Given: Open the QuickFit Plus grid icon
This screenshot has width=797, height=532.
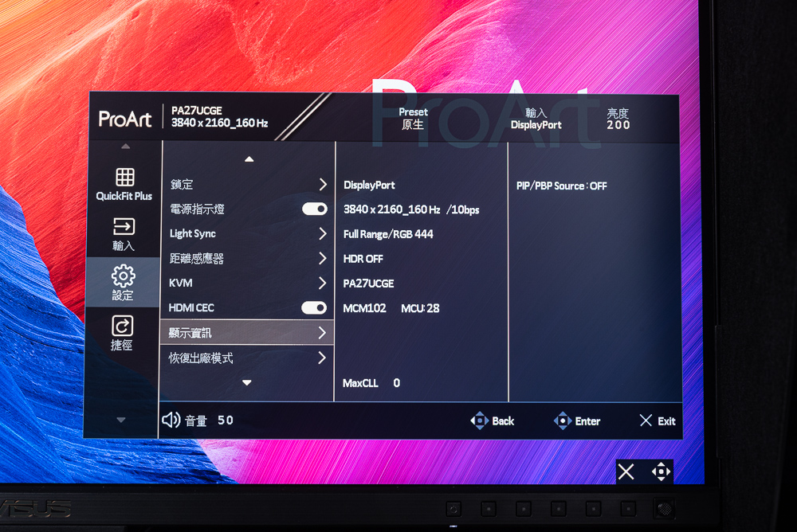Looking at the screenshot, I should point(124,178).
